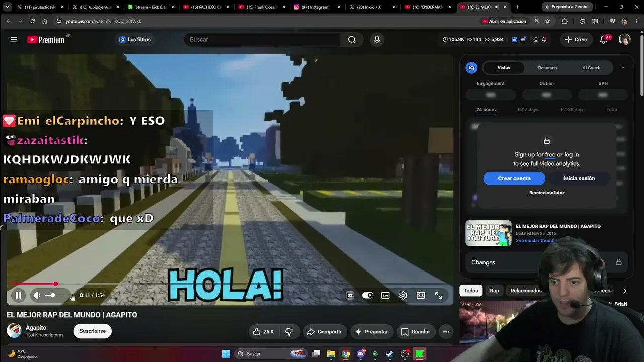This screenshot has height=362, width=644.
Task: Collapse the vidIQ panel with the chevron
Action: click(623, 68)
